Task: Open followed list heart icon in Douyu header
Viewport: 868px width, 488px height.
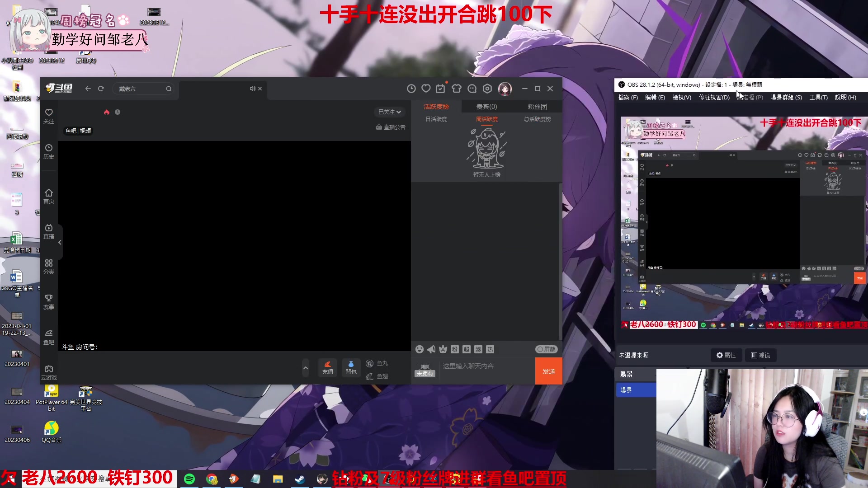Action: point(426,89)
